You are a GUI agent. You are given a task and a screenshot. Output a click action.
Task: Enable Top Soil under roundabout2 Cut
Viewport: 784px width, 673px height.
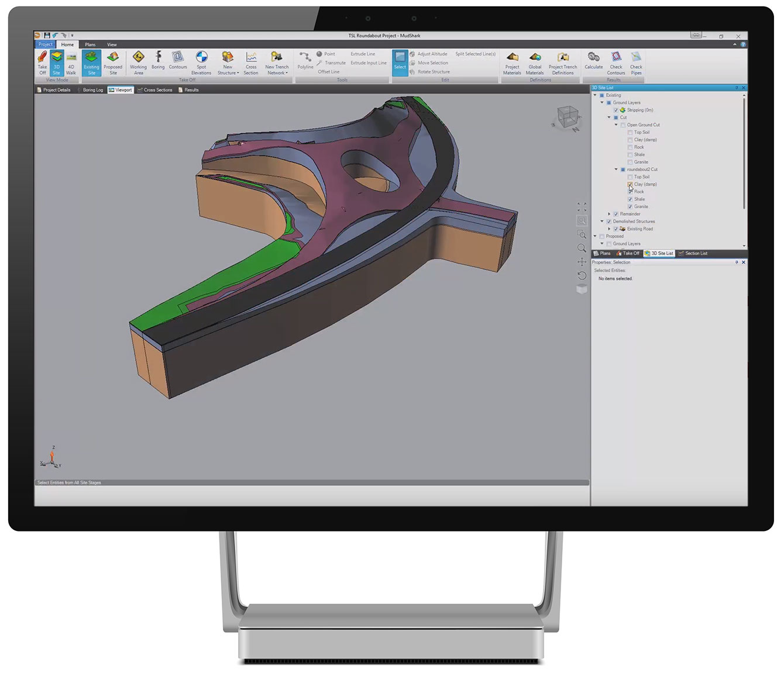click(630, 177)
